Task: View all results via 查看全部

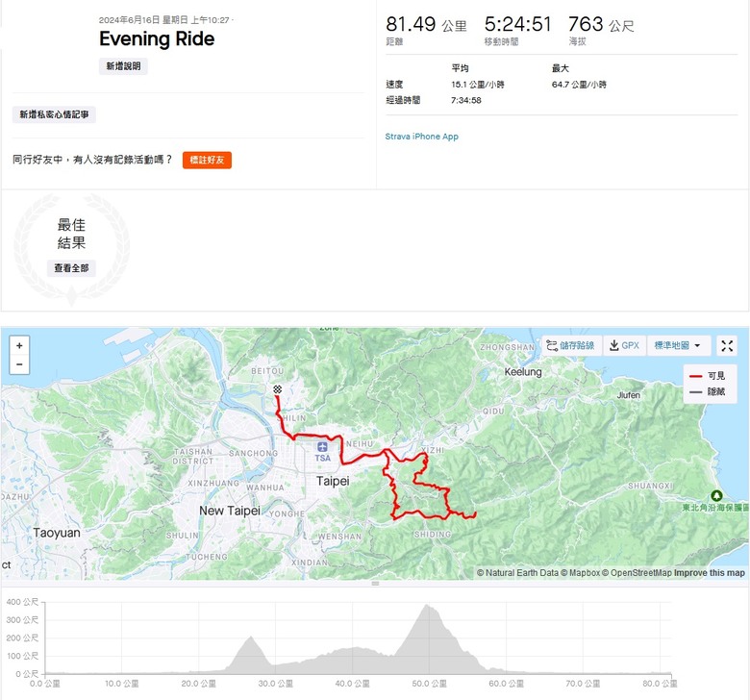Action: click(x=71, y=268)
